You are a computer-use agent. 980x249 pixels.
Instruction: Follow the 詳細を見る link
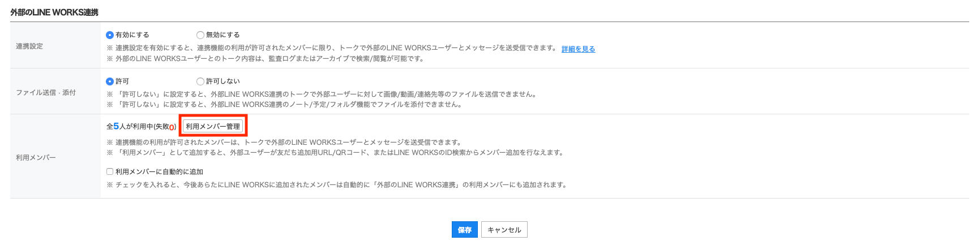pyautogui.click(x=578, y=49)
